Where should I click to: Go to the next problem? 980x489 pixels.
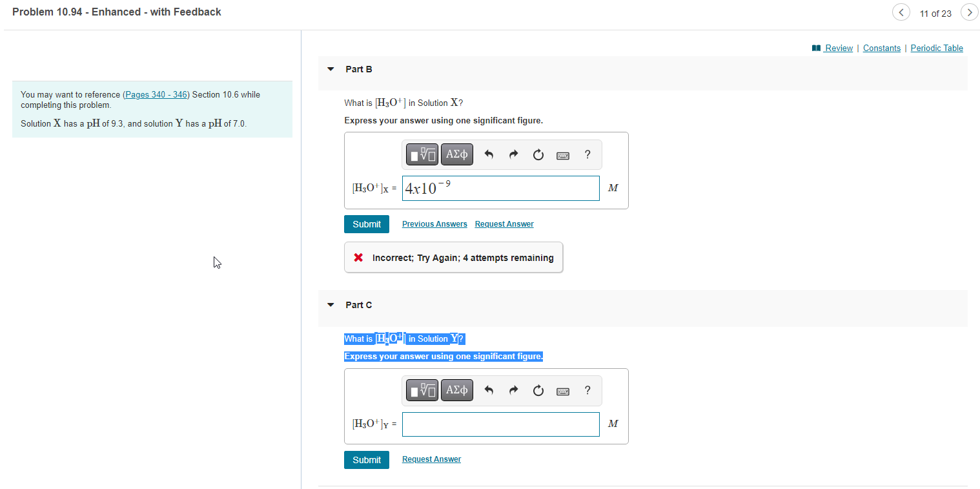[x=970, y=12]
